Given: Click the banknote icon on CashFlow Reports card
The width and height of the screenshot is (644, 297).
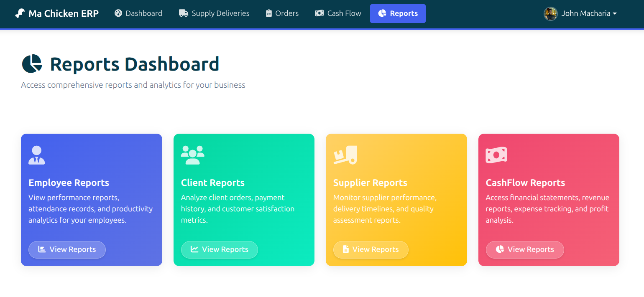Looking at the screenshot, I should point(497,155).
